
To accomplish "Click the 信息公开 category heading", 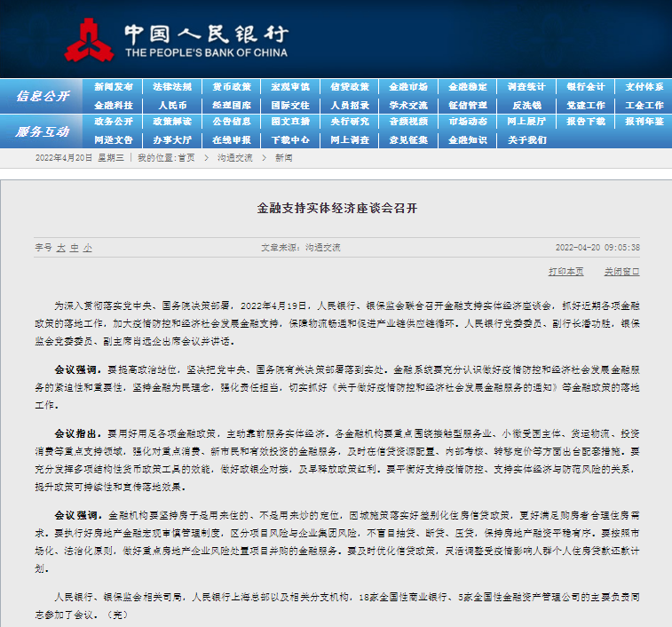I will (x=43, y=96).
